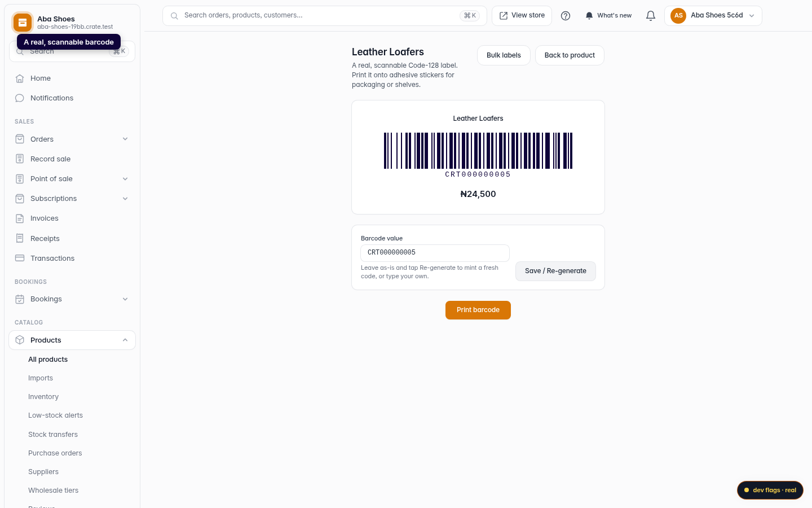Click the Print barcode button
Image resolution: width=812 pixels, height=508 pixels.
(478, 310)
